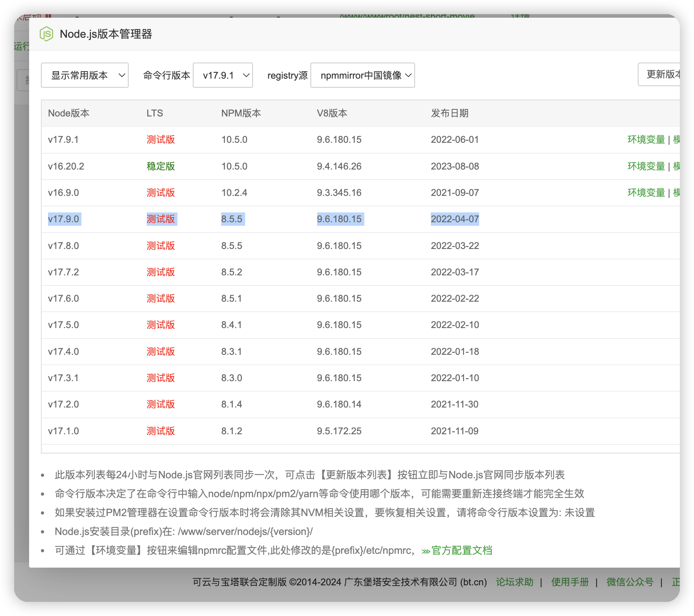The image size is (694, 616).
Task: Click V8 version 9.5.172.25 cell
Action: pos(339,431)
